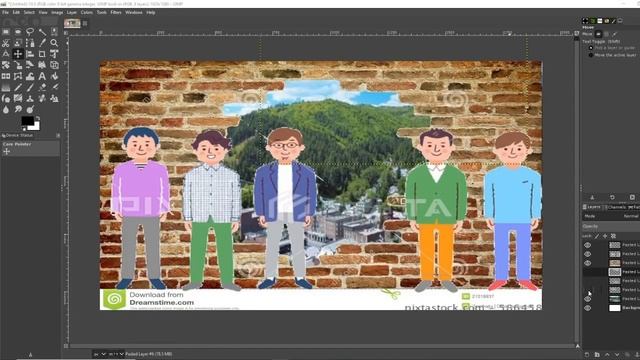
Task: Open the unit dropdown in status bar
Action: pos(100,354)
